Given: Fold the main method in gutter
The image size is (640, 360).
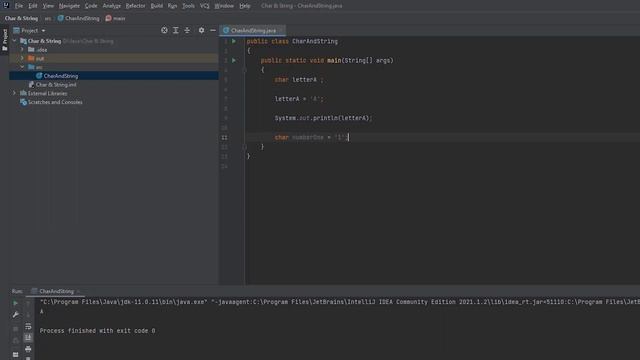Looking at the screenshot, I should tap(245, 70).
